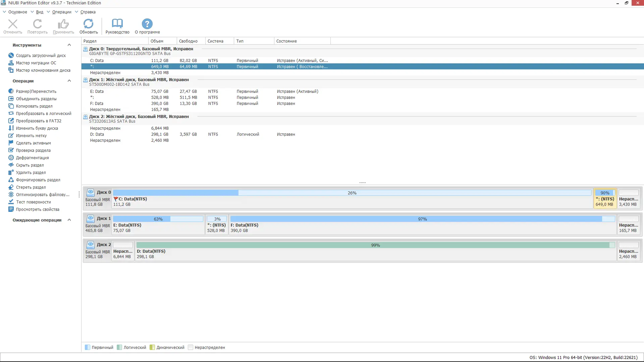Viewport: 644px width, 362px height.
Task: Open the Руководство manual icon
Action: pos(117,24)
